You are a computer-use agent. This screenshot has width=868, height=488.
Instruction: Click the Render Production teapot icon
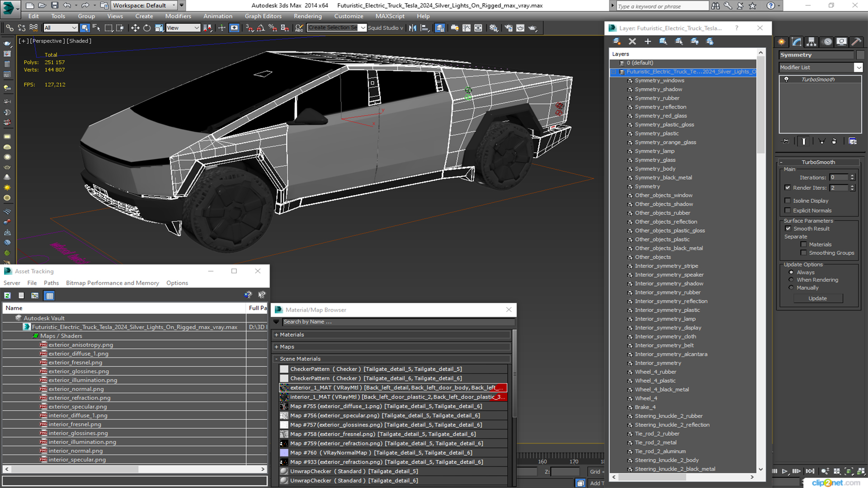pos(533,28)
